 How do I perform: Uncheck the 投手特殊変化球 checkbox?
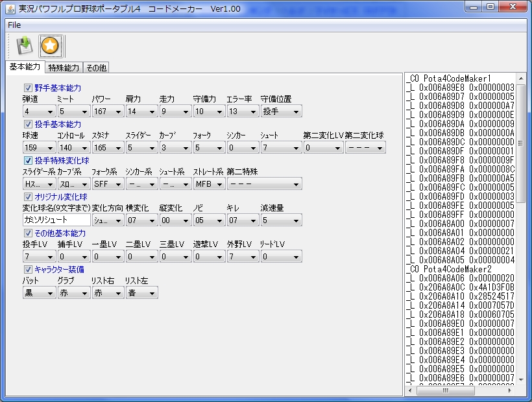pyautogui.click(x=28, y=160)
